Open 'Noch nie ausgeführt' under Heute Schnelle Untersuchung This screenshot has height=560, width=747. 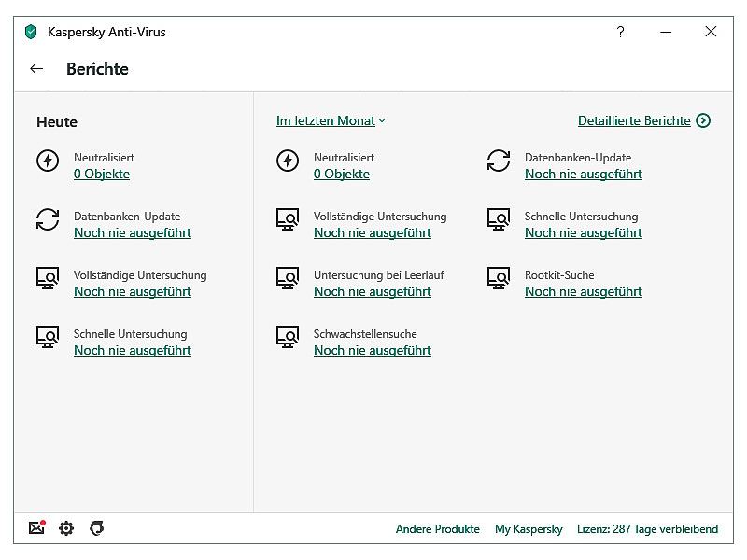pos(133,351)
